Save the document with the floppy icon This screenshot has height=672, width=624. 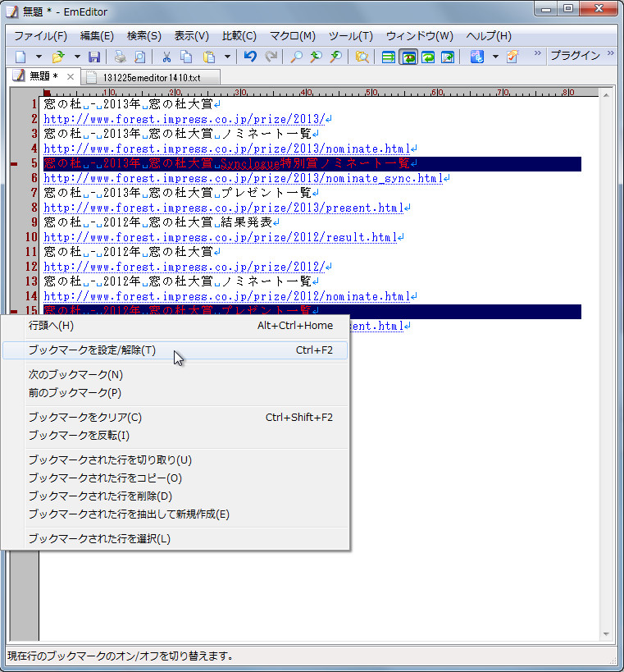94,57
